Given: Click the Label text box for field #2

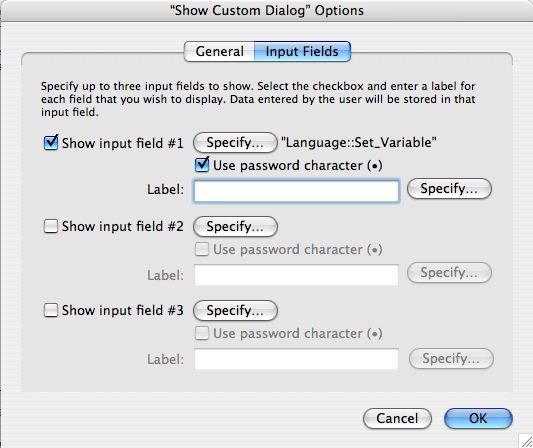Looking at the screenshot, I should 296,275.
